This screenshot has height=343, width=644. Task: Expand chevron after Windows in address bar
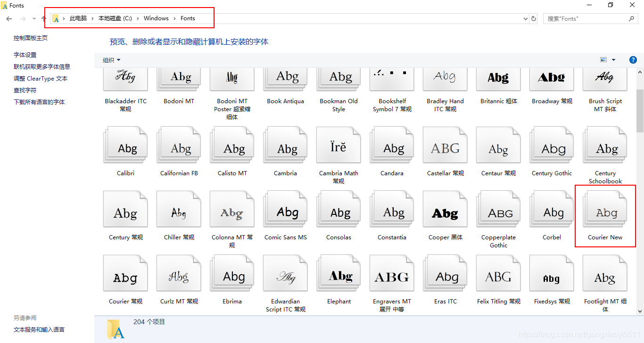(x=174, y=18)
